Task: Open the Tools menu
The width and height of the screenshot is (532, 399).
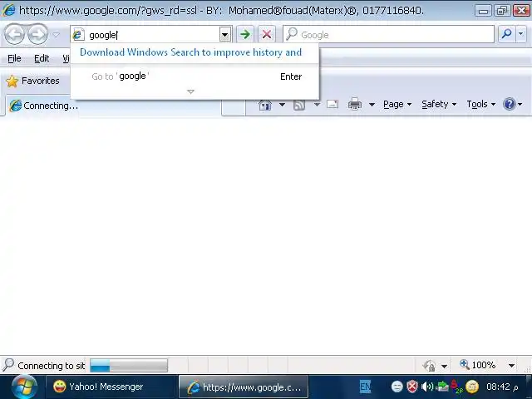Action: coord(481,104)
